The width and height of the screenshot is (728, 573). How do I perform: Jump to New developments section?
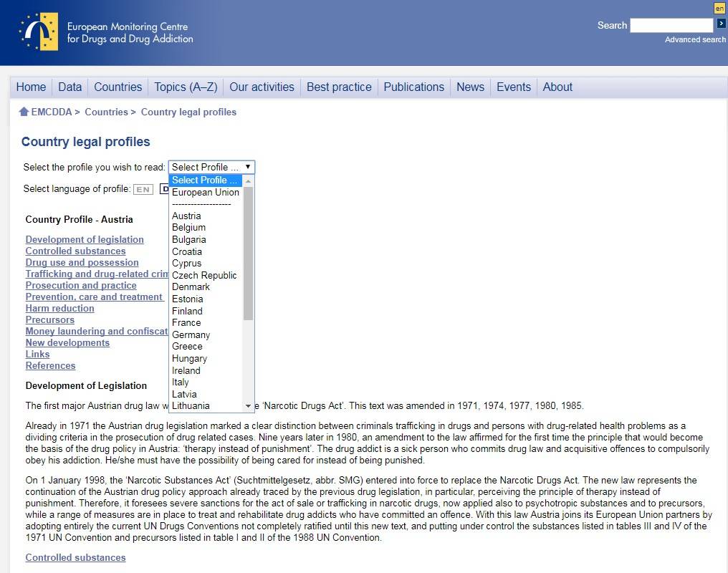(x=68, y=343)
